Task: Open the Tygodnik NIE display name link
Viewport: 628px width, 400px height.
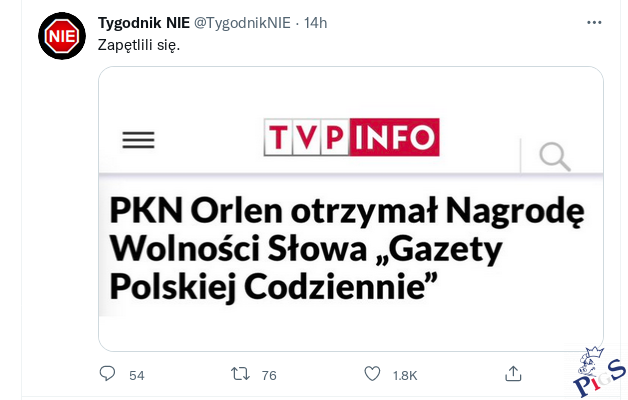Action: [144, 23]
